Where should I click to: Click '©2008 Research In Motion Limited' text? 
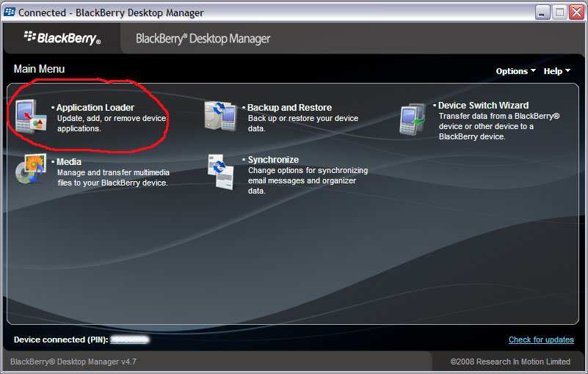click(x=510, y=362)
